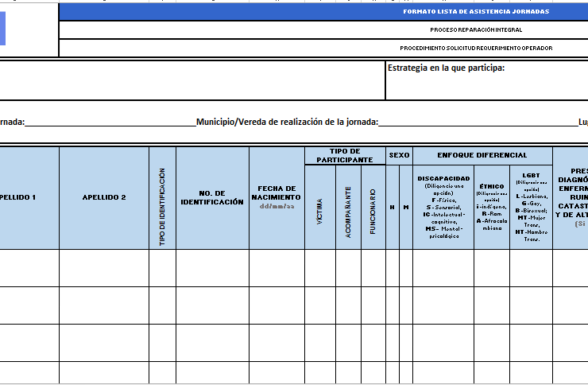Select the 'Municipio/Vereda de realización de la jornada' text

[287, 122]
